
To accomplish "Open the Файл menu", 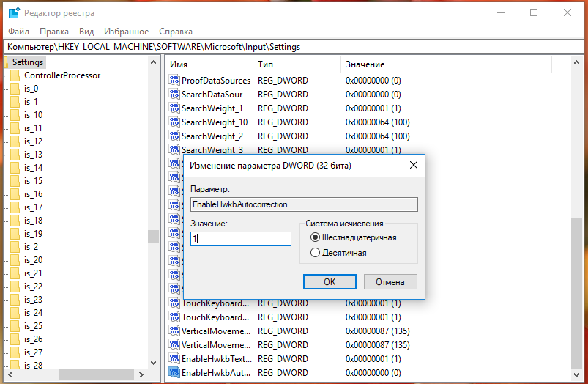I will point(19,32).
